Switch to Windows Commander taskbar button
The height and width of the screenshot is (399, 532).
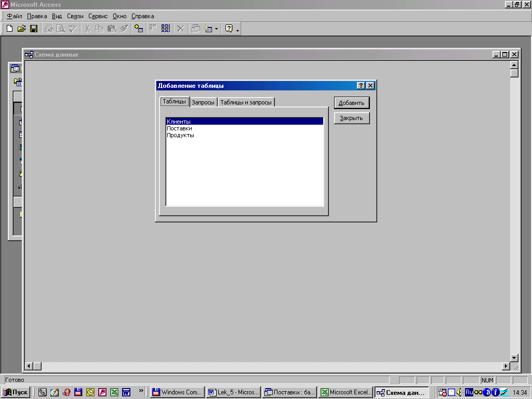(x=177, y=392)
